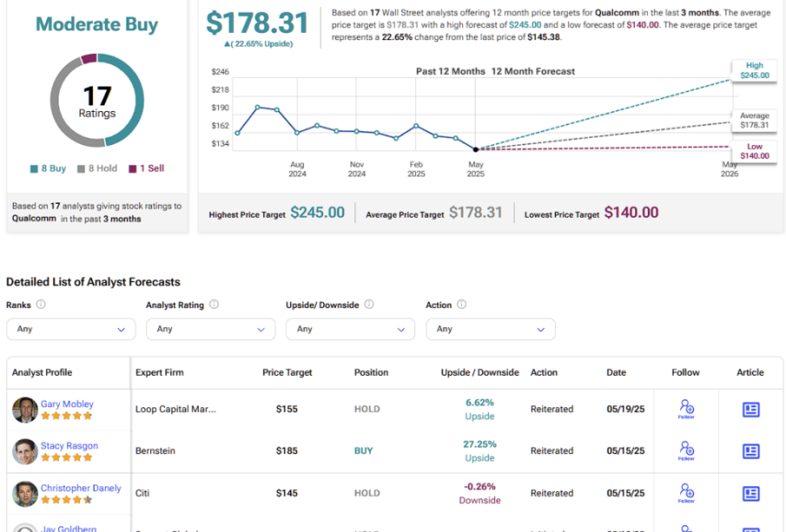Show info tooltip next to Action
The image size is (786, 532).
click(462, 304)
